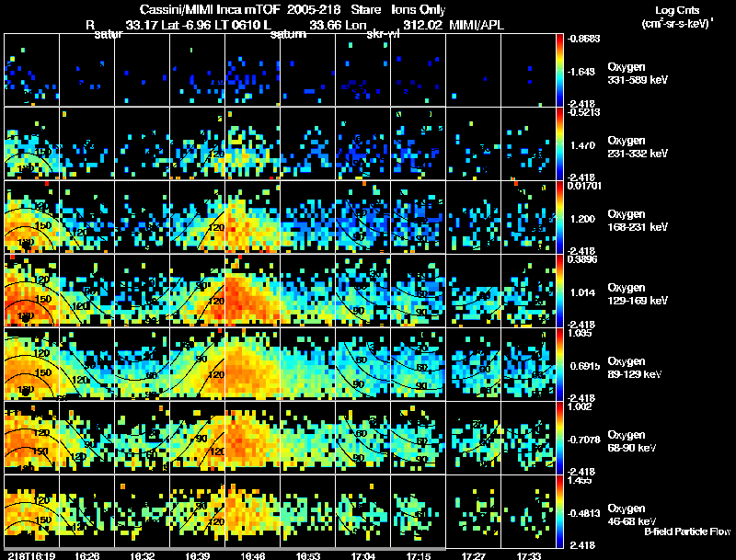This screenshot has width=736, height=560.
Task: Open the 89-129 keV image panel at 218T16:19
Action: [x=31, y=364]
